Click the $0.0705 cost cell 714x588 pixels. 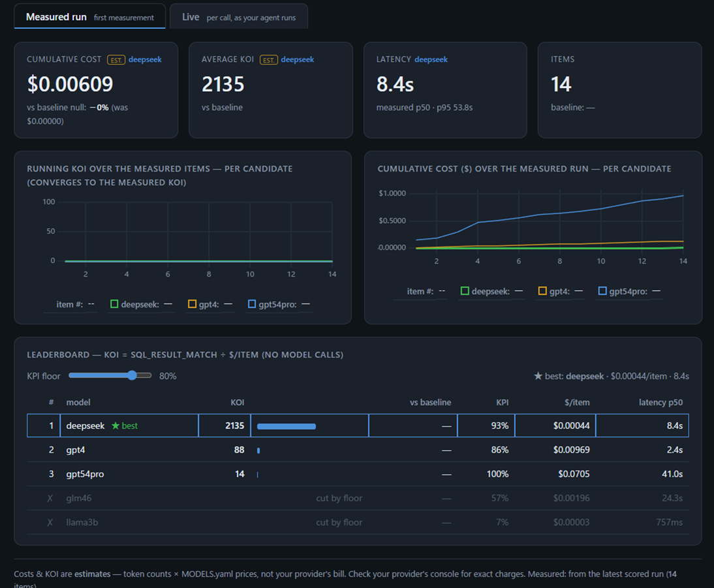point(574,474)
